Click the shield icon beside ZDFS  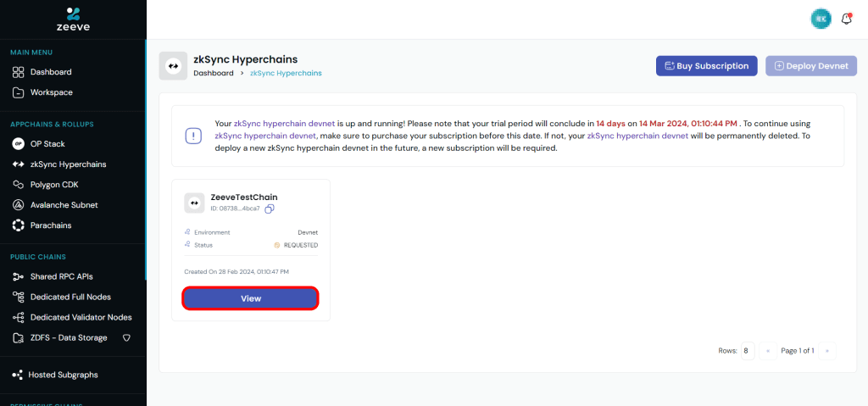pos(126,337)
